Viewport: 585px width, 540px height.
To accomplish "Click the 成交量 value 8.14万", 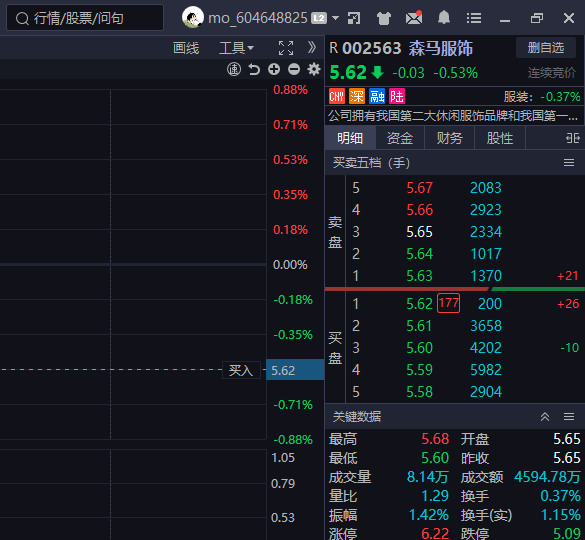I will coord(428,477).
